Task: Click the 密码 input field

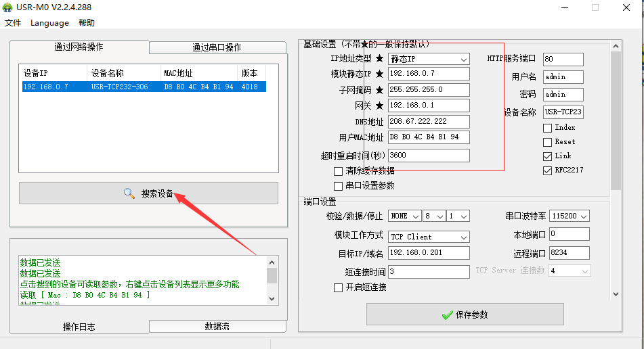Action: pyautogui.click(x=563, y=95)
